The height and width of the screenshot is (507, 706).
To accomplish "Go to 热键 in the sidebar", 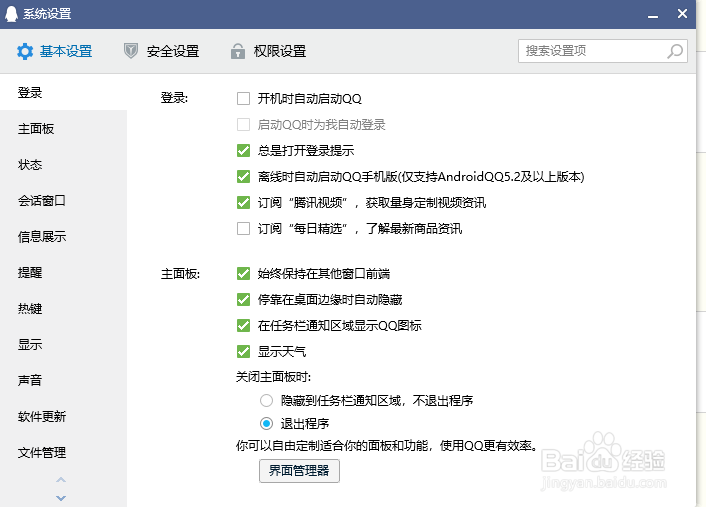I will click(x=63, y=309).
